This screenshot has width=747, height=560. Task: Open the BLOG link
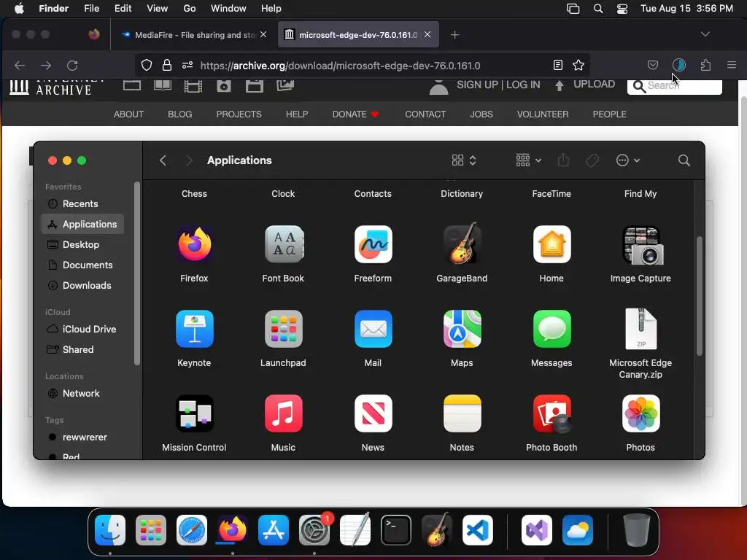[x=179, y=114]
